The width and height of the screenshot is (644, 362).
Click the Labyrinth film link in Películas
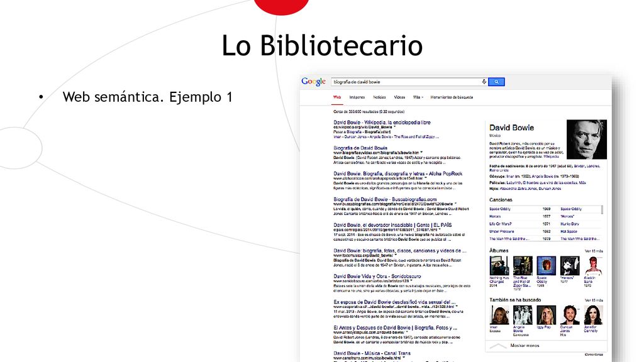[513, 183]
